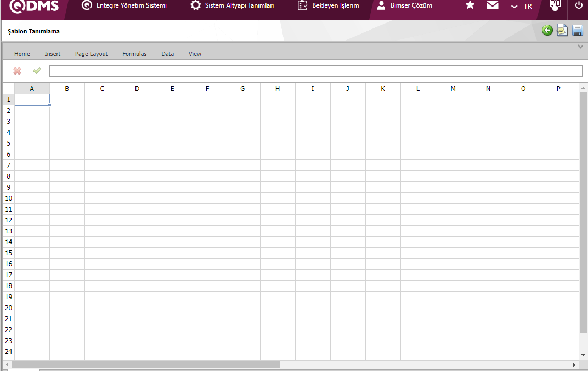Save the template with the floppy disk icon
This screenshot has height=371, width=588.
point(578,31)
